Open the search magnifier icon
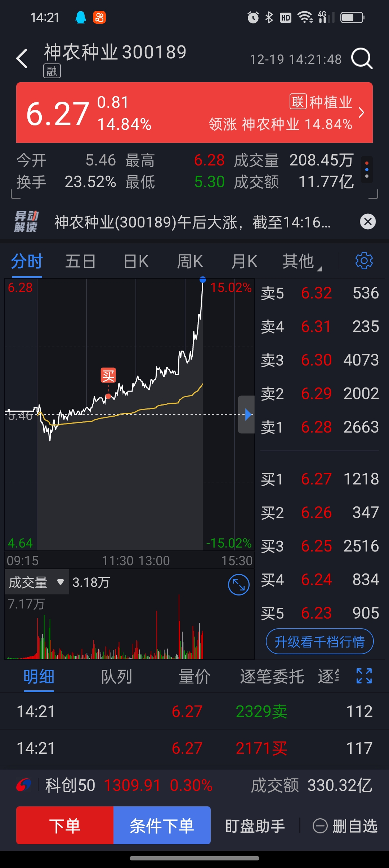 (x=362, y=58)
